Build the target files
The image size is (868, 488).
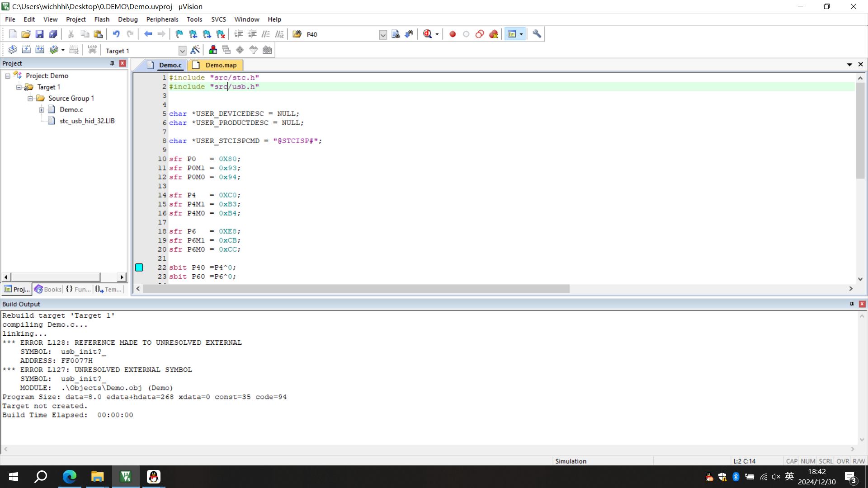pos(26,50)
